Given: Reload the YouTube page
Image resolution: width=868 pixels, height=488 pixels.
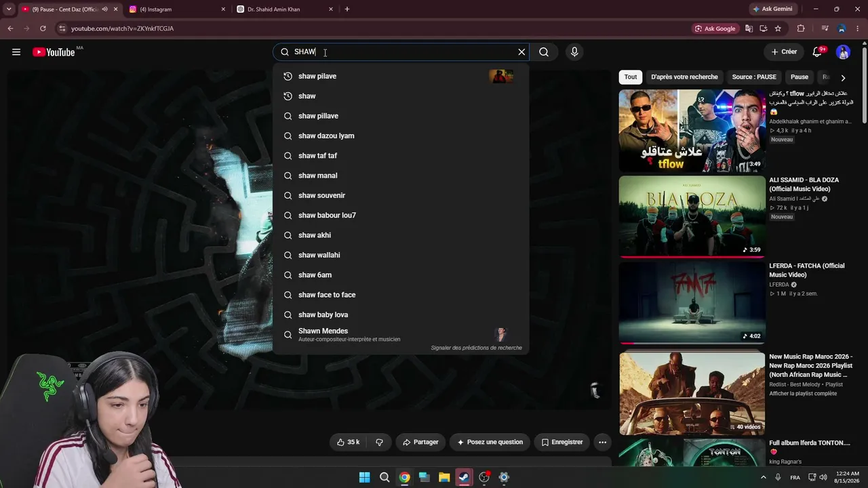Looking at the screenshot, I should [43, 28].
